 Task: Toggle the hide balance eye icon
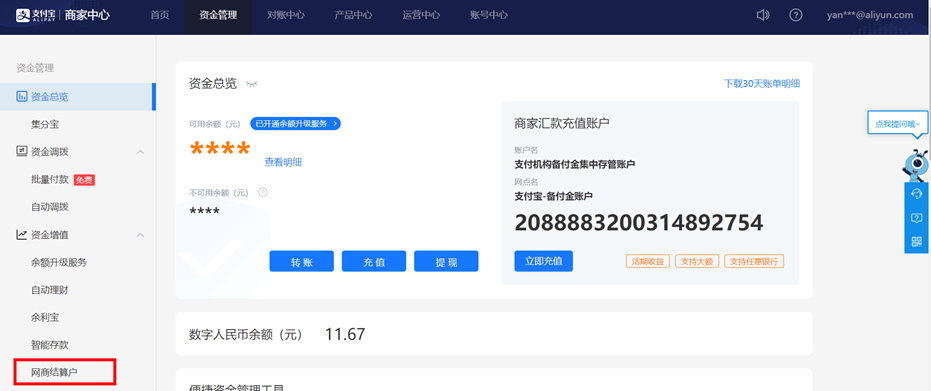tap(252, 84)
